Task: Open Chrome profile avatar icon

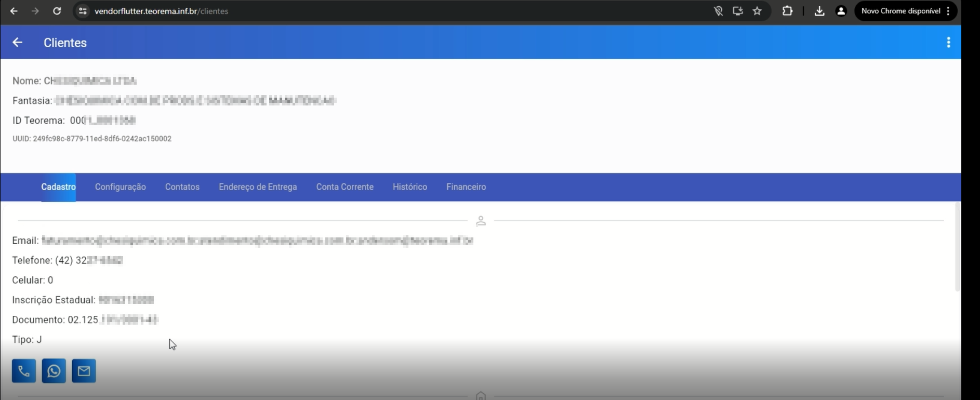Action: click(x=841, y=11)
